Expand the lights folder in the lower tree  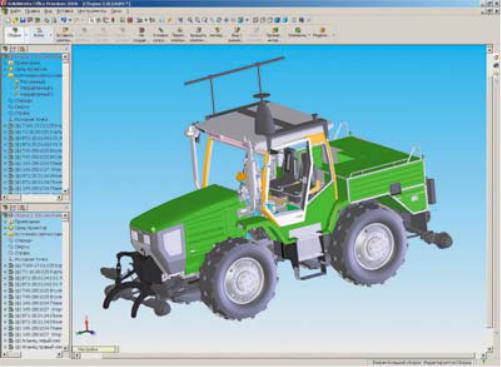coord(5,234)
